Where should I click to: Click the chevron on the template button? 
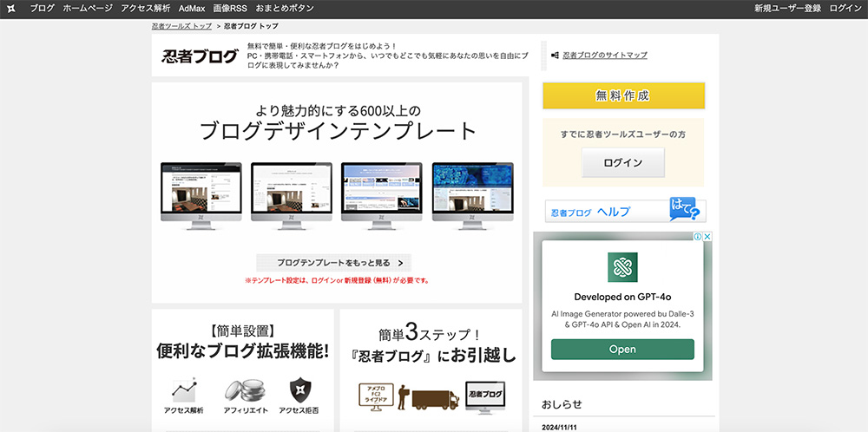(x=400, y=263)
